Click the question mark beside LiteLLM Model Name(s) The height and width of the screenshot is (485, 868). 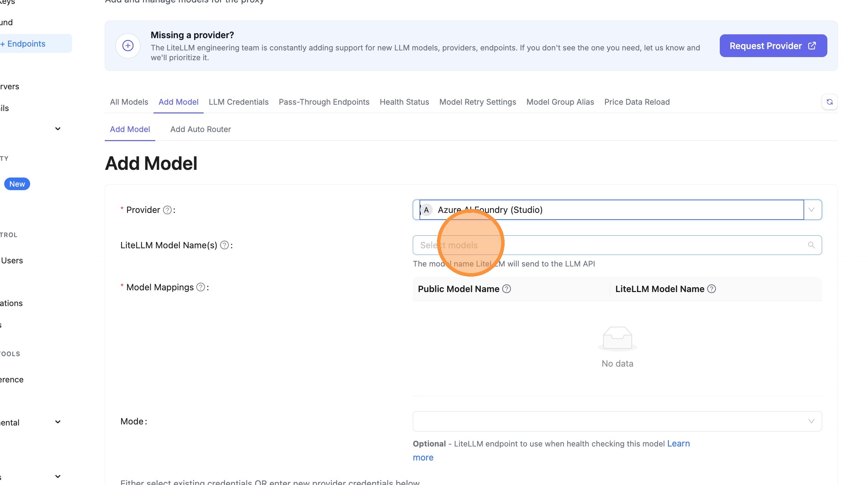pyautogui.click(x=225, y=245)
